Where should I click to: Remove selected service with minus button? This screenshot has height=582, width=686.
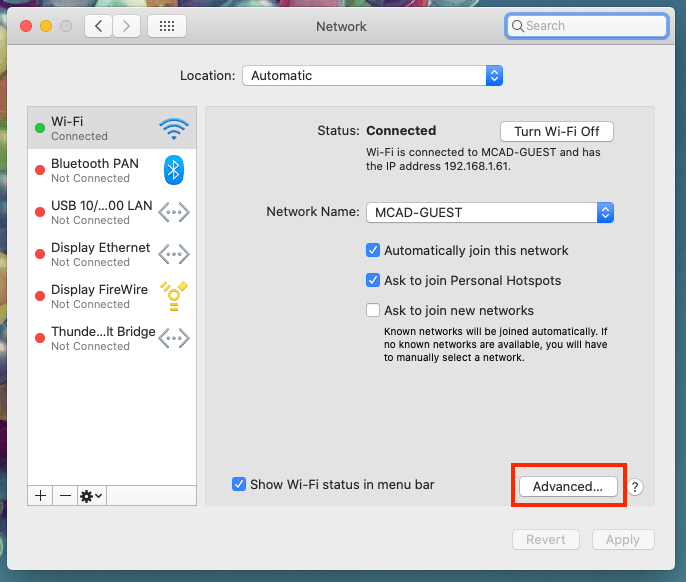tap(65, 496)
